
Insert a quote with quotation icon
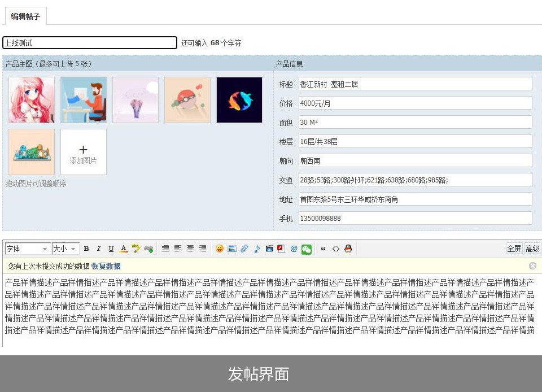click(x=323, y=249)
